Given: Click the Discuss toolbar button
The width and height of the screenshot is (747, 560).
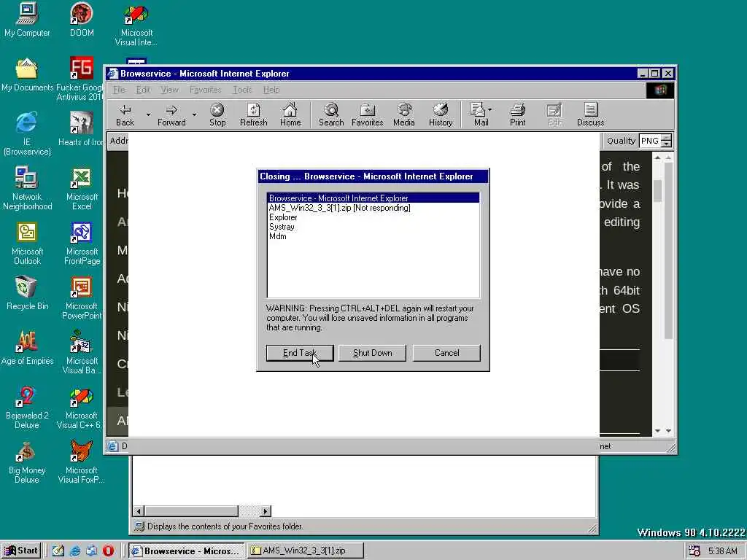Looking at the screenshot, I should (590, 115).
